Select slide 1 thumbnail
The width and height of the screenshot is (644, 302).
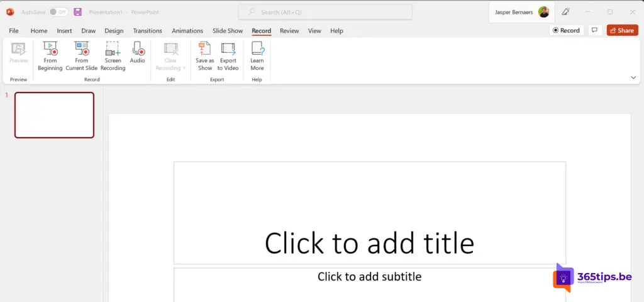[54, 115]
